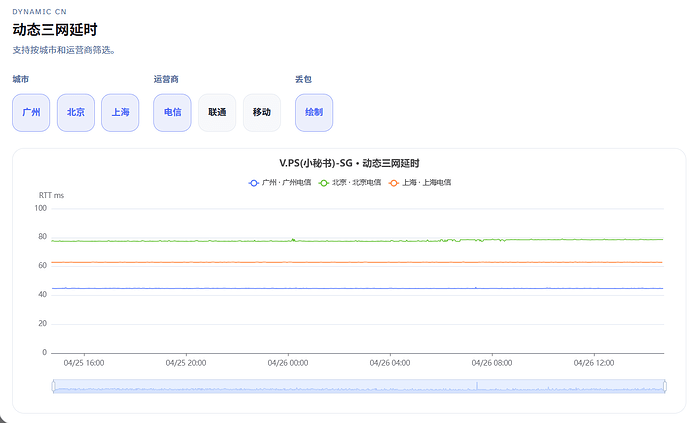Image resolution: width=690 pixels, height=423 pixels.
Task: Click the 80 y-axis value
Action: 42,237
